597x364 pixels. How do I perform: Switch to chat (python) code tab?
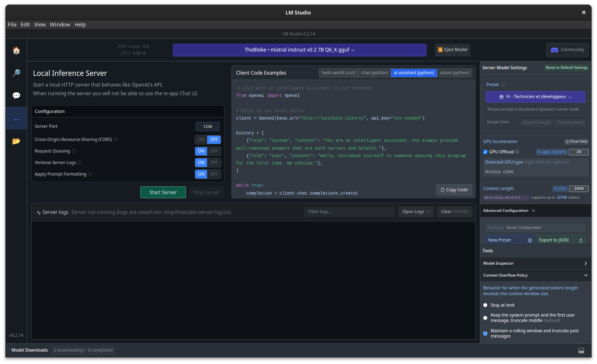(375, 73)
